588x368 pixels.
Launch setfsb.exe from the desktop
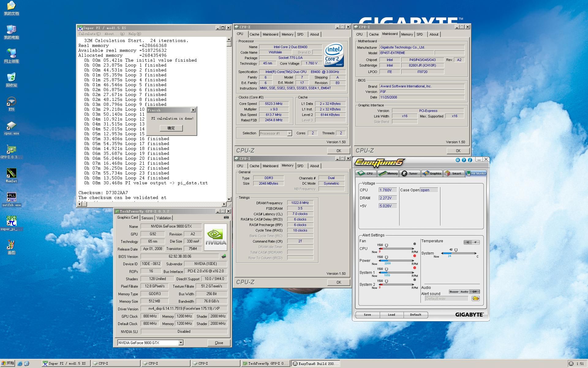pos(11,199)
